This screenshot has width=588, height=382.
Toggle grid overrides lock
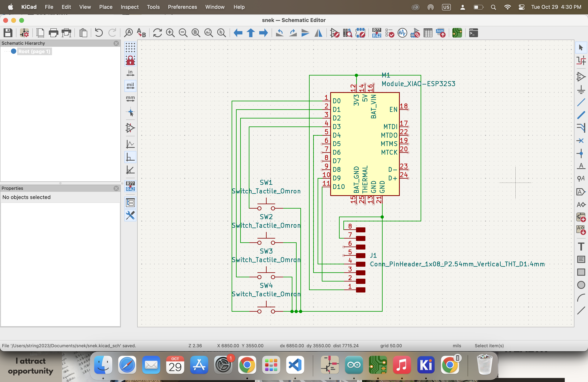click(x=130, y=60)
